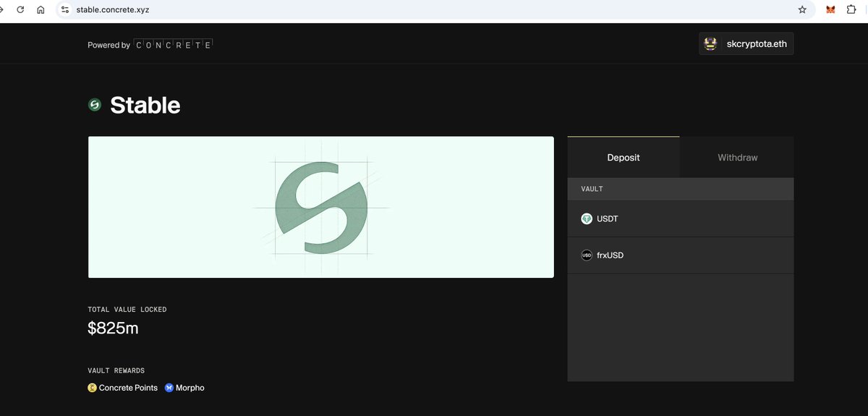This screenshot has height=416, width=868.
Task: Go to the browser home page icon
Action: click(x=41, y=9)
